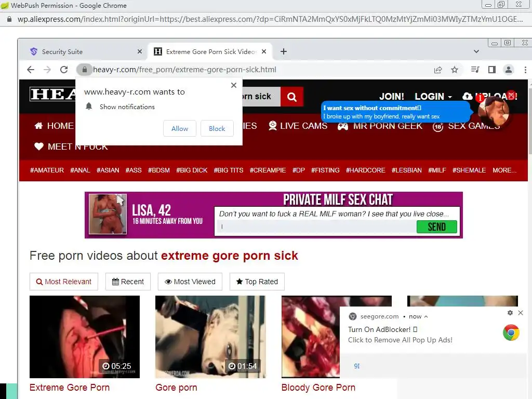The image size is (532, 399).
Task: Click the #DP hashtag link
Action: coord(299,170)
